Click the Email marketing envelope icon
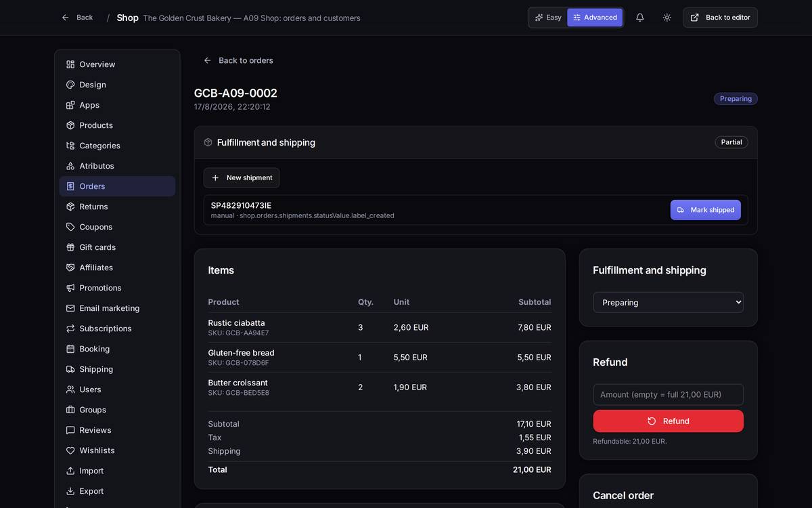Image resolution: width=812 pixels, height=508 pixels. (x=70, y=308)
